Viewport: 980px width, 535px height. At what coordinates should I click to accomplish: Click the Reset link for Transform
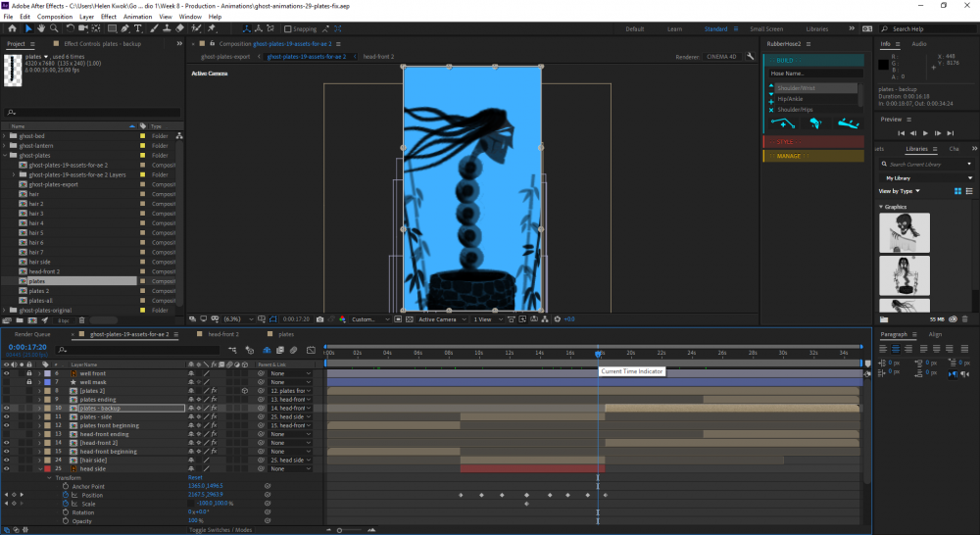point(195,477)
